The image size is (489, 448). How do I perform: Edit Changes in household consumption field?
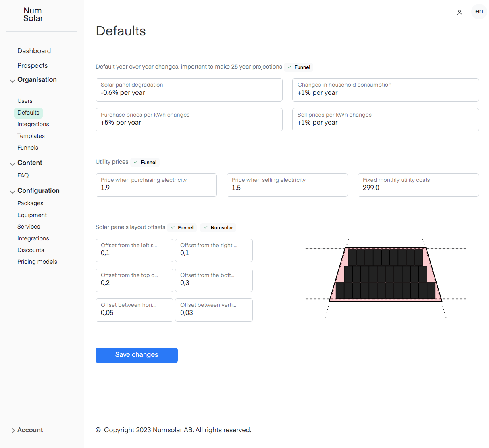tap(385, 90)
